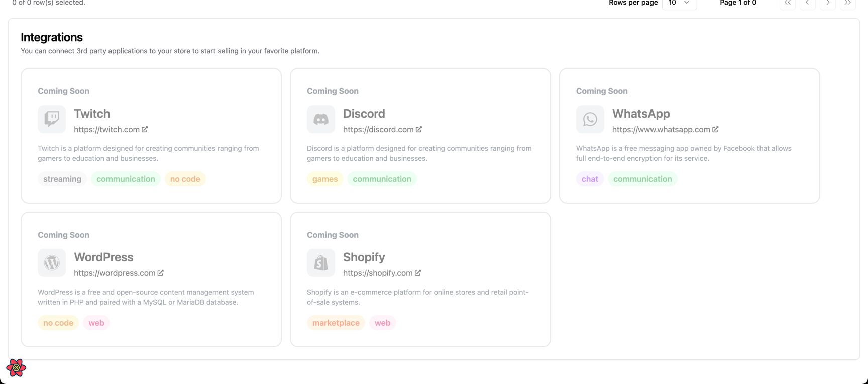Click Coming Soon label on Shopify card

click(x=333, y=235)
